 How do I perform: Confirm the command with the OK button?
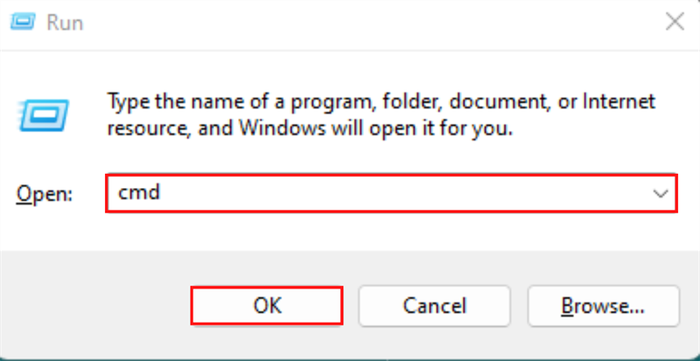coord(267,306)
